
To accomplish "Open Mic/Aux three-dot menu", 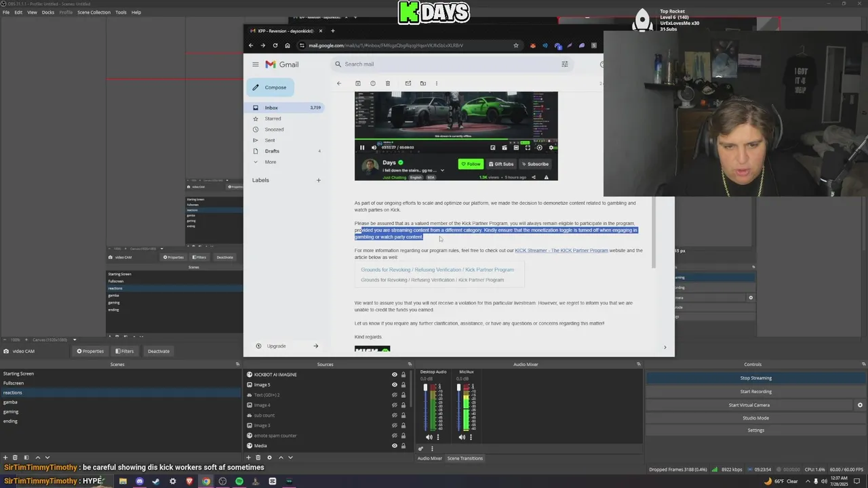I will pos(471,437).
